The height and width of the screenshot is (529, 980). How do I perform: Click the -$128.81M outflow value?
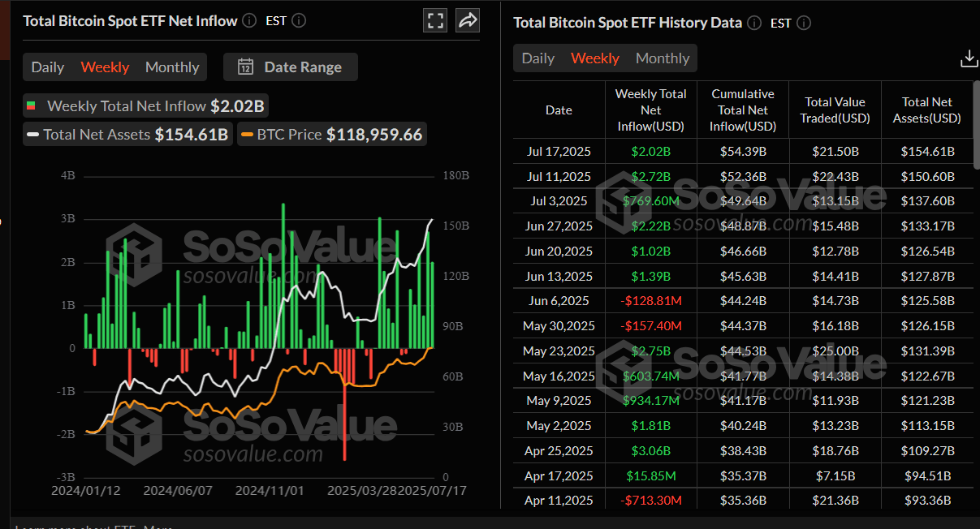650,301
